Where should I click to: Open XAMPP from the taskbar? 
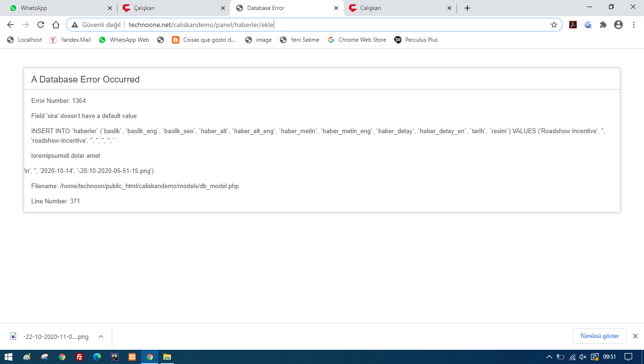tap(132, 357)
